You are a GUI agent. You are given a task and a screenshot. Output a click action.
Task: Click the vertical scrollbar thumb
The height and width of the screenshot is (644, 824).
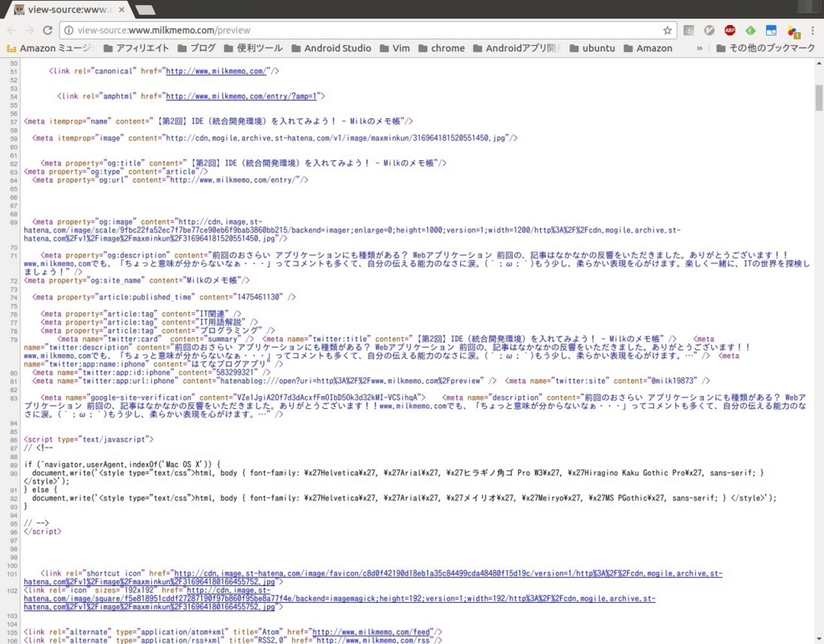click(x=818, y=97)
